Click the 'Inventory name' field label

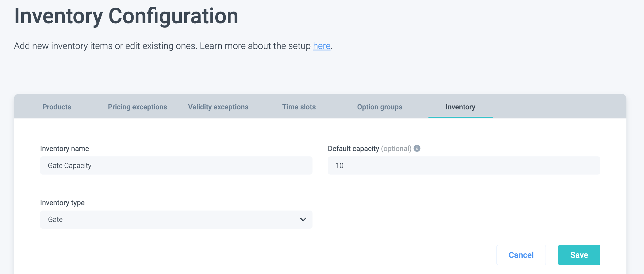pyautogui.click(x=64, y=148)
